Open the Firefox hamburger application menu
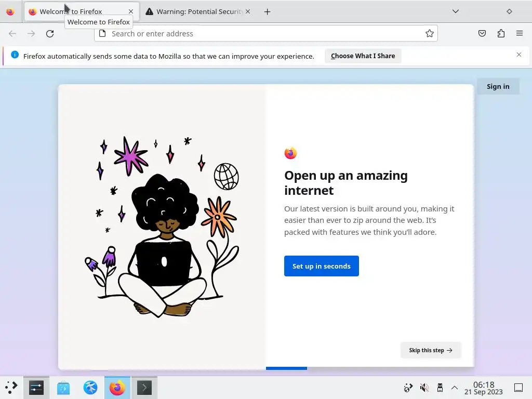Screen dimensions: 532x399 [520, 33]
